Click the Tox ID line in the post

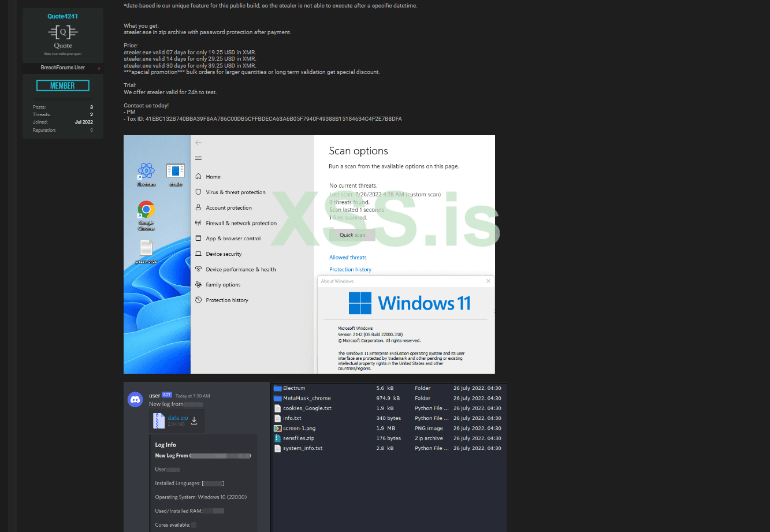263,119
